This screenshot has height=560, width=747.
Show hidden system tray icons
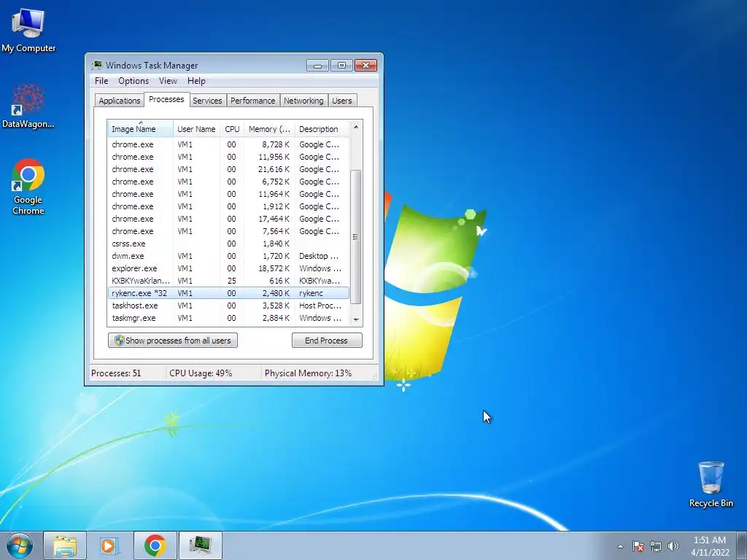point(620,546)
